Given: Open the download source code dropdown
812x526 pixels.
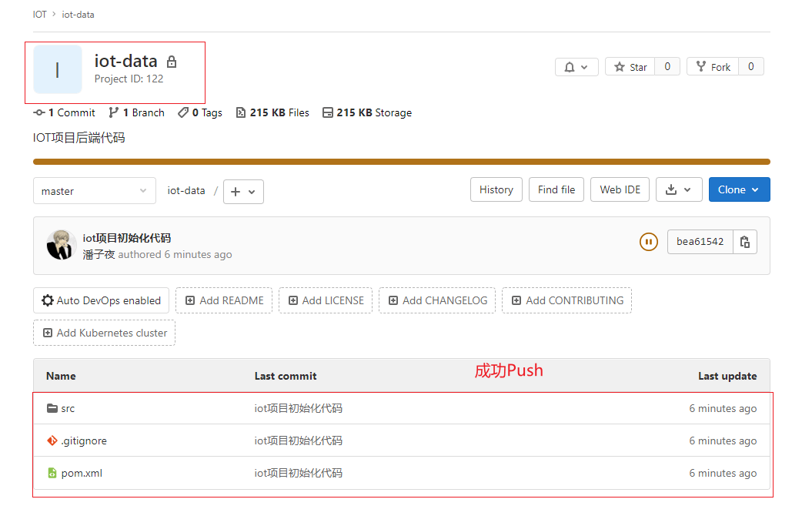Looking at the screenshot, I should (679, 189).
